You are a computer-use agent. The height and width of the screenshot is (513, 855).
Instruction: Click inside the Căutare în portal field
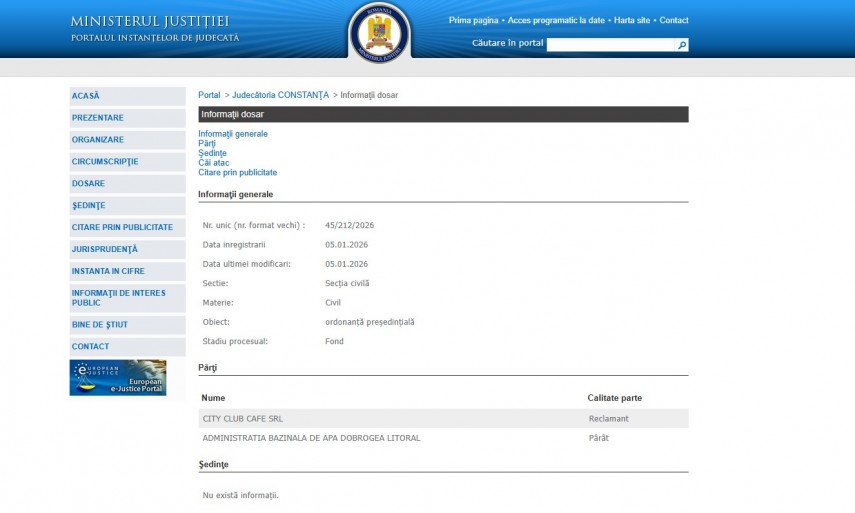tap(611, 45)
